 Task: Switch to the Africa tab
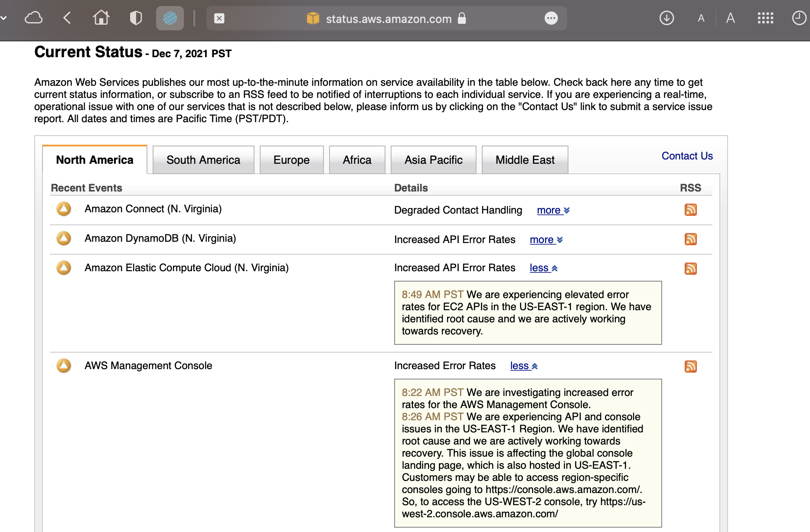coord(357,160)
